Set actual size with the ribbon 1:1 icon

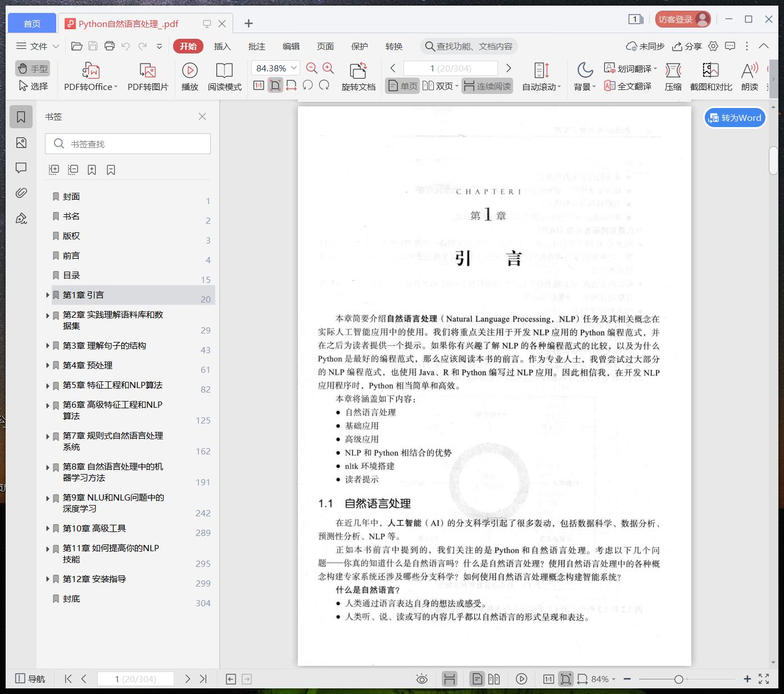coord(259,85)
